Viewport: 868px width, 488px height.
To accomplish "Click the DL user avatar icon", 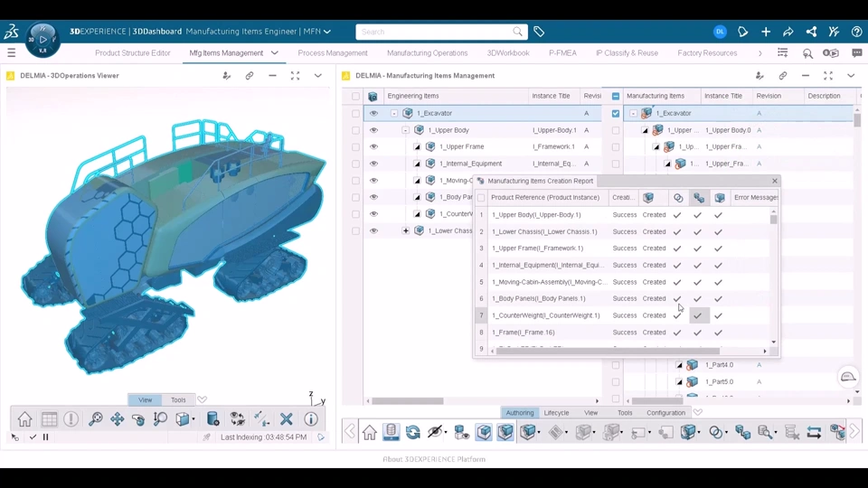I will click(x=720, y=33).
